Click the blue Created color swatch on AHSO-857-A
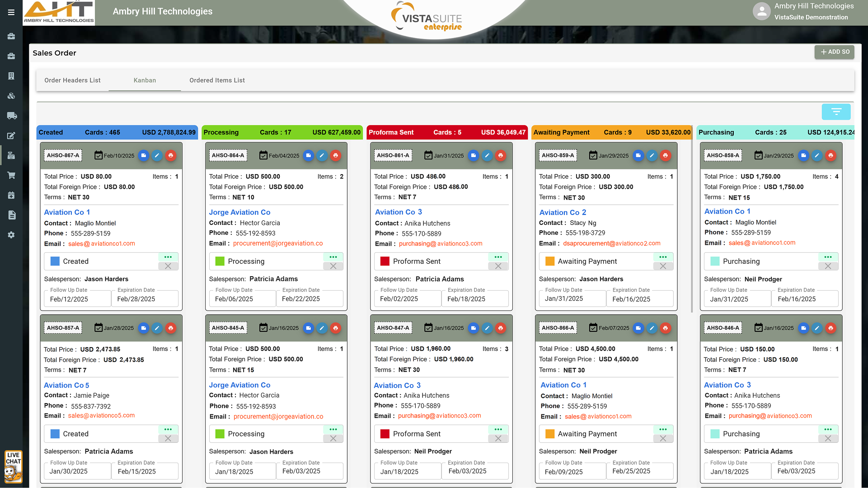 55,434
